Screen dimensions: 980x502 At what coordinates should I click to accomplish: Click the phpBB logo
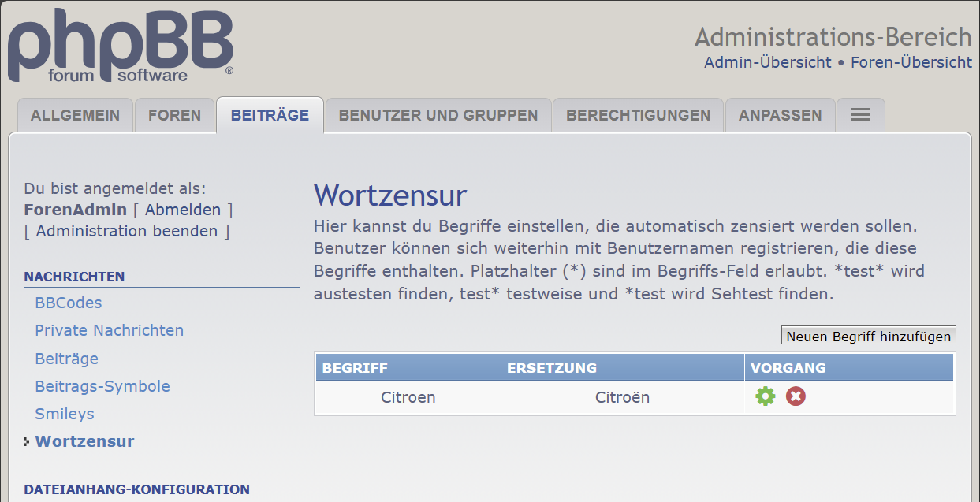(121, 46)
